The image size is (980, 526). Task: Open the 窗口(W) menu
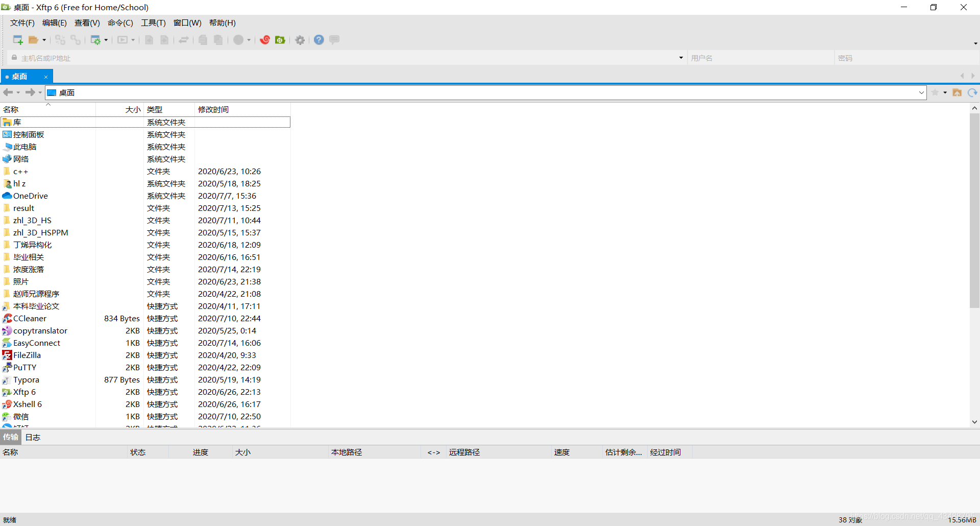point(187,23)
